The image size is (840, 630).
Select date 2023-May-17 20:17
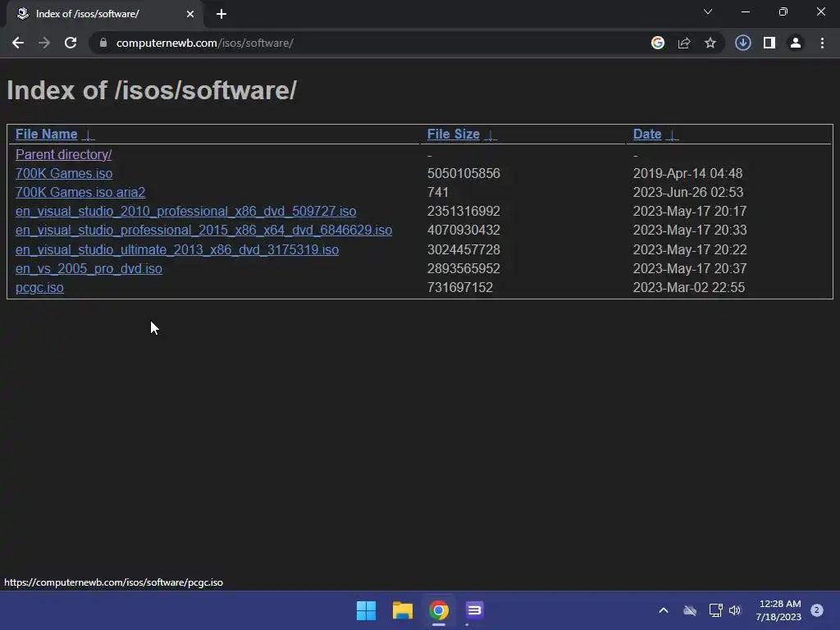pyautogui.click(x=690, y=212)
